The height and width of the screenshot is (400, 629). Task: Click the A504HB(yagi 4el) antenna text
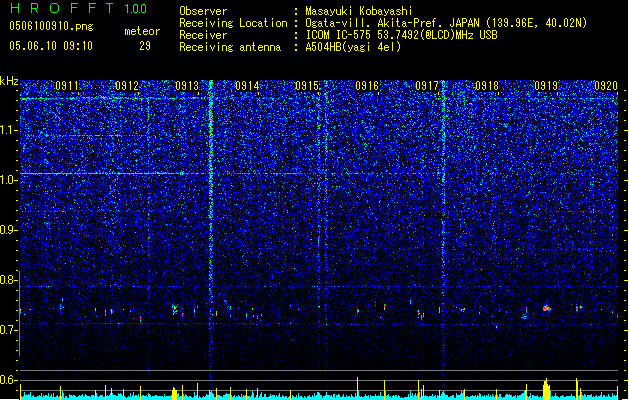pyautogui.click(x=353, y=47)
